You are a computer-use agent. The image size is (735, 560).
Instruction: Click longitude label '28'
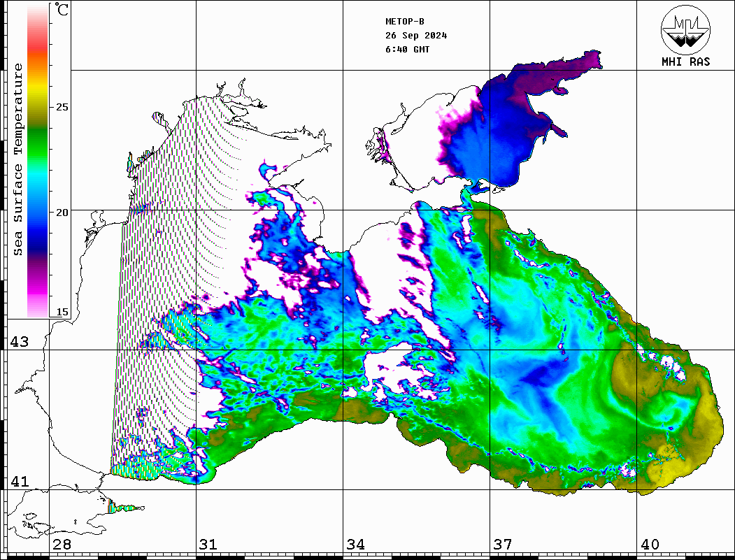[62, 544]
